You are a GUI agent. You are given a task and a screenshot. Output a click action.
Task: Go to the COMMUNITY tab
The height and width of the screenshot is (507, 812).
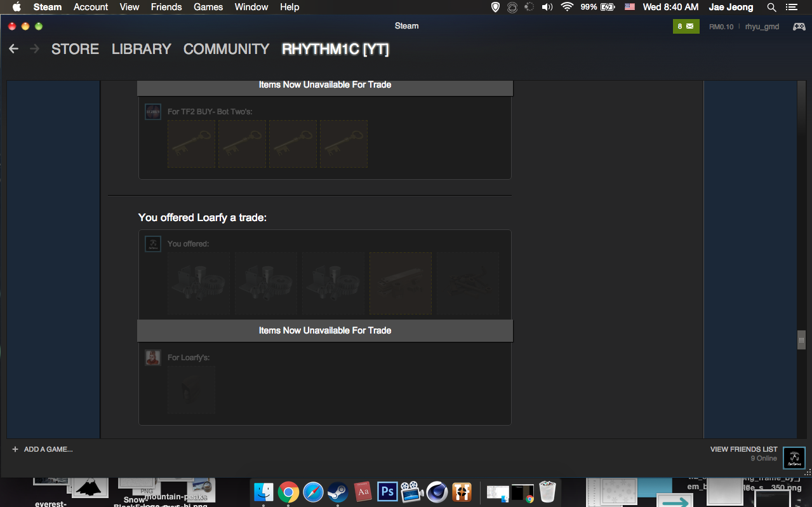[x=226, y=49]
